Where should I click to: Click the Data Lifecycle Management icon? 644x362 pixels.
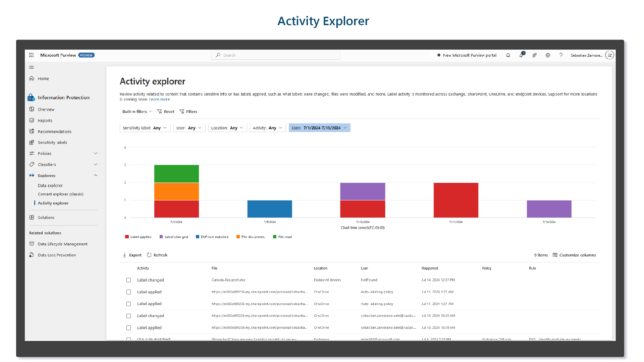32,244
